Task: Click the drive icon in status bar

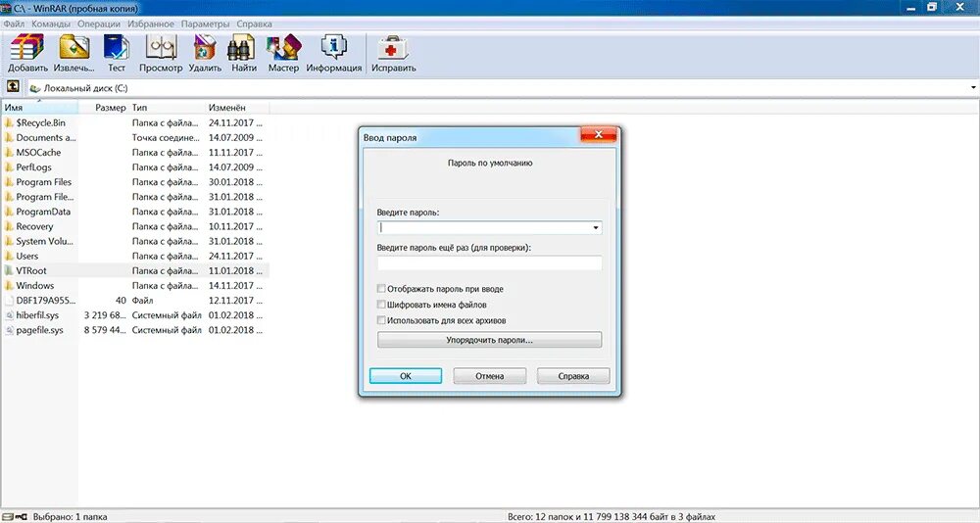Action: [8, 517]
